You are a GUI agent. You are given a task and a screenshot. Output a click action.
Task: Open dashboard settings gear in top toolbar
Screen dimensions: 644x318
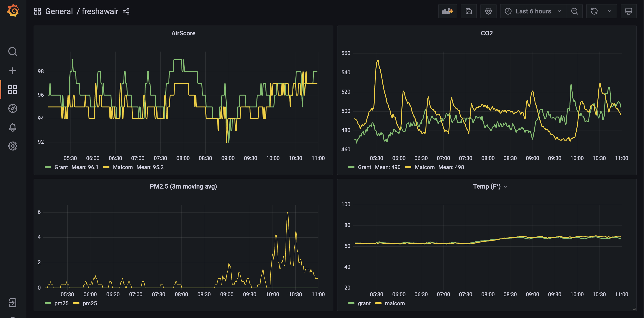(x=488, y=11)
